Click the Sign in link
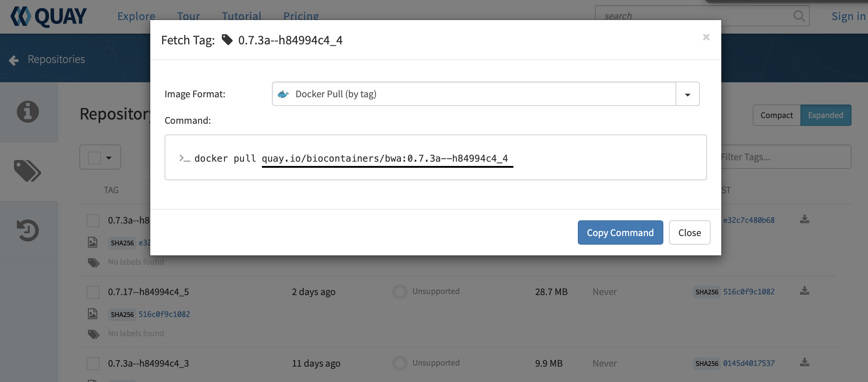The image size is (868, 382). pos(849,16)
